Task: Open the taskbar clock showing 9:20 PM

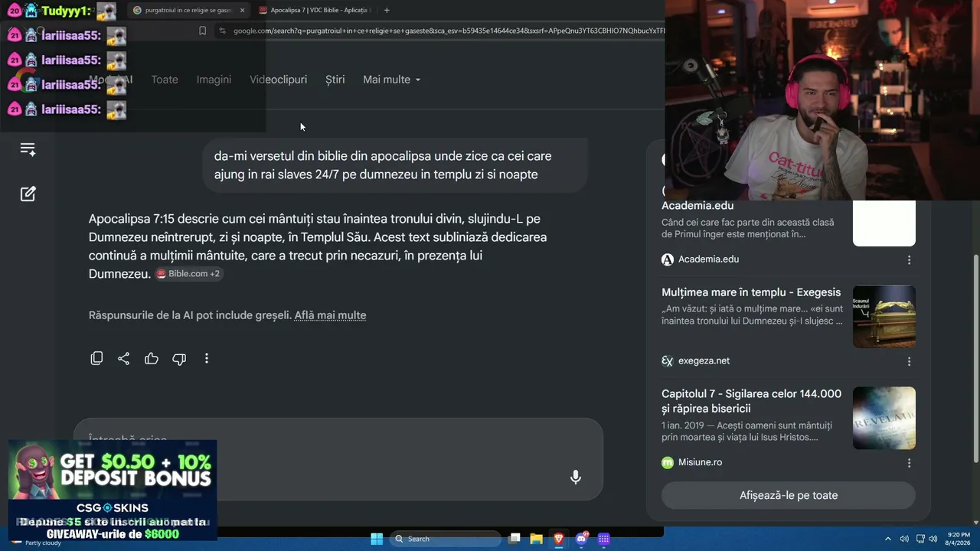Action: pyautogui.click(x=959, y=539)
